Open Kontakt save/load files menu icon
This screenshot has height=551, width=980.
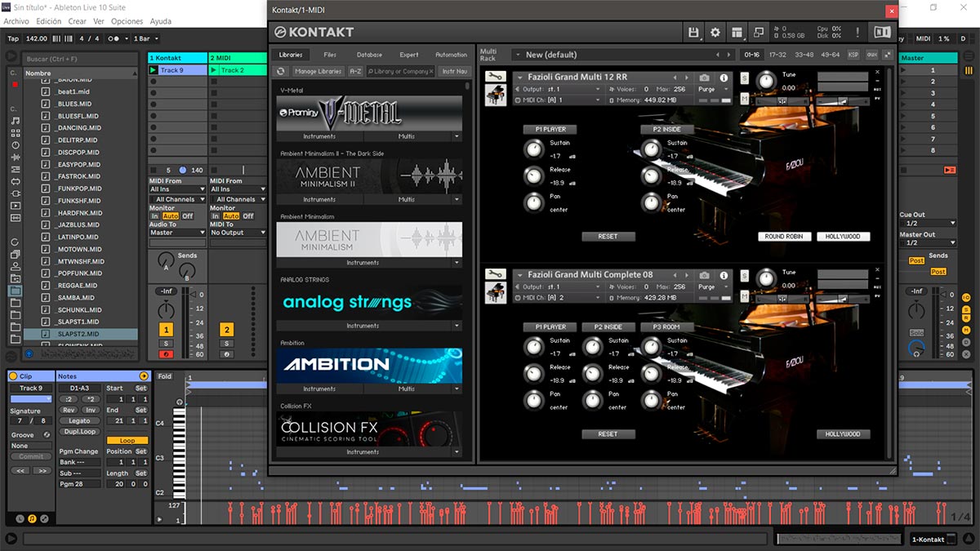click(x=693, y=33)
